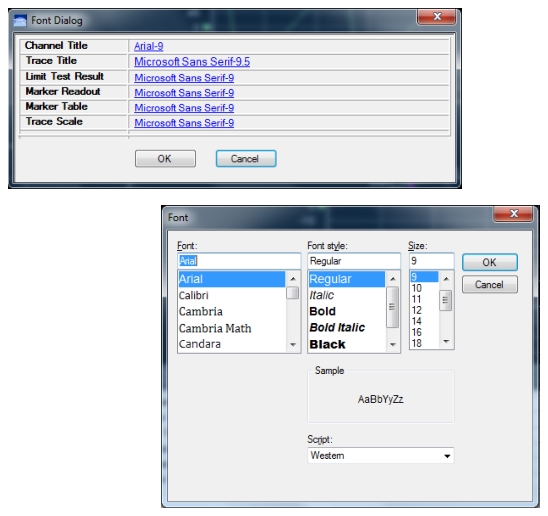Click OK in the Font window

(490, 262)
